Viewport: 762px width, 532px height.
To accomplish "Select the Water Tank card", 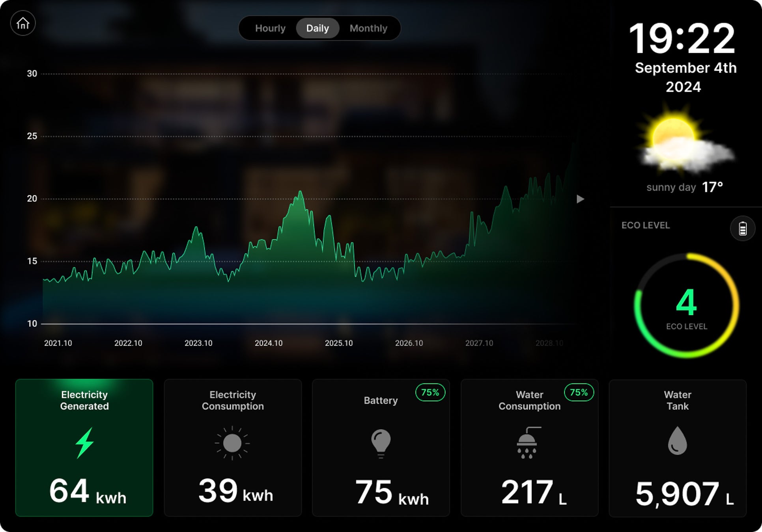I will 677,448.
